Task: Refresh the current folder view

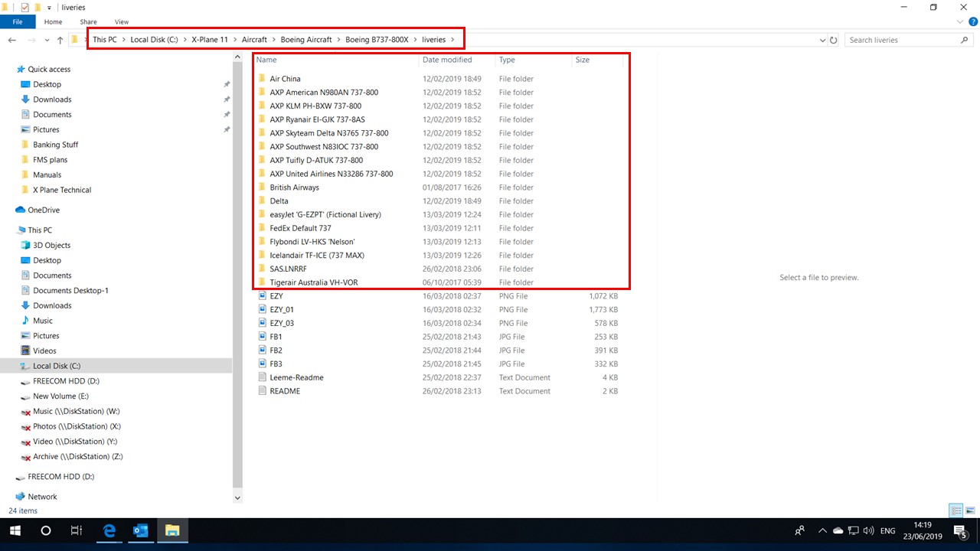Action: (834, 40)
